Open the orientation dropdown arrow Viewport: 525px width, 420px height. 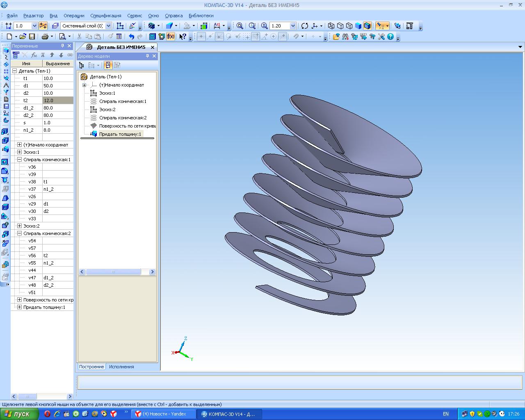click(321, 26)
